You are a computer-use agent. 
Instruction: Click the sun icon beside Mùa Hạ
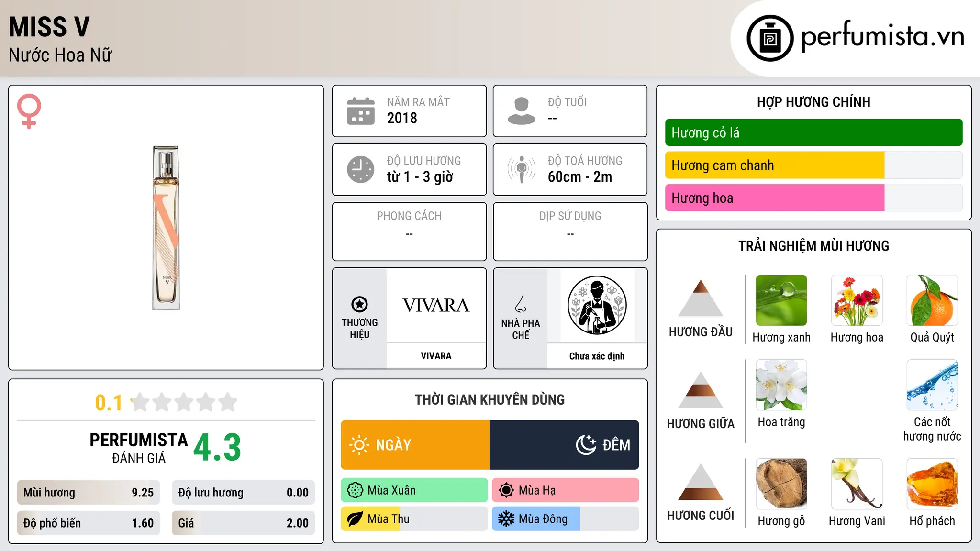pyautogui.click(x=506, y=490)
